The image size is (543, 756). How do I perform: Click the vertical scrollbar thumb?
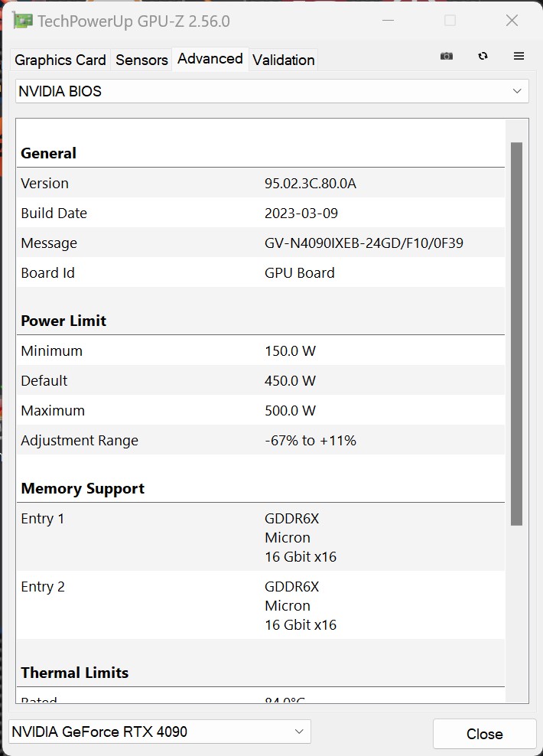(516, 333)
